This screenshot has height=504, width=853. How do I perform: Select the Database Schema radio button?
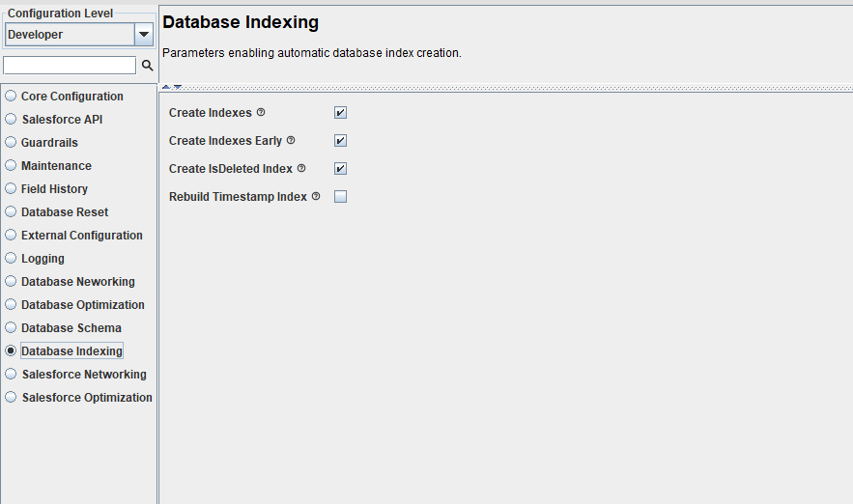[x=63, y=328]
